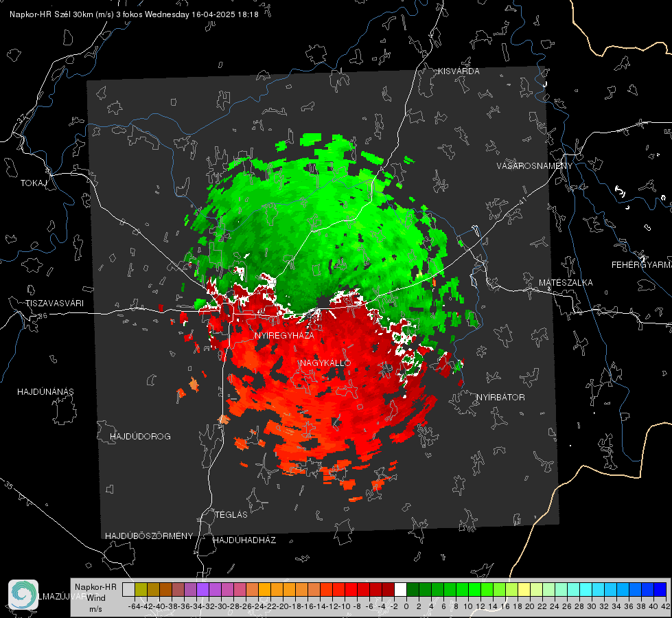Click the NYÍRBÁTOR city label

pos(500,398)
